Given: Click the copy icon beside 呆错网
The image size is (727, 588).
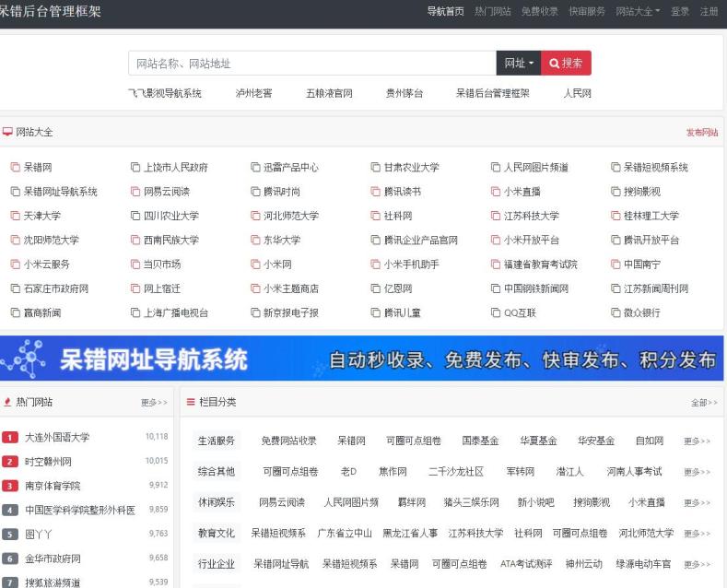Looking at the screenshot, I should pos(16,167).
